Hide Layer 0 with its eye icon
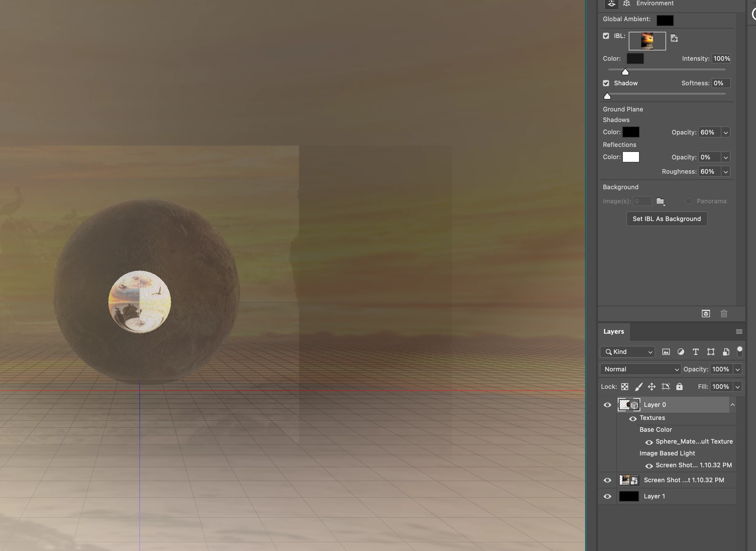The image size is (756, 551). [607, 405]
